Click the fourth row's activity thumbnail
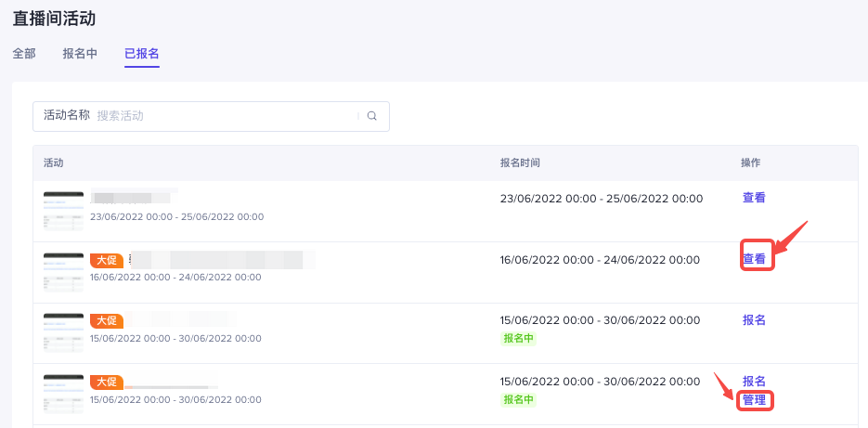Viewport: 868px width, 428px height. coord(63,395)
